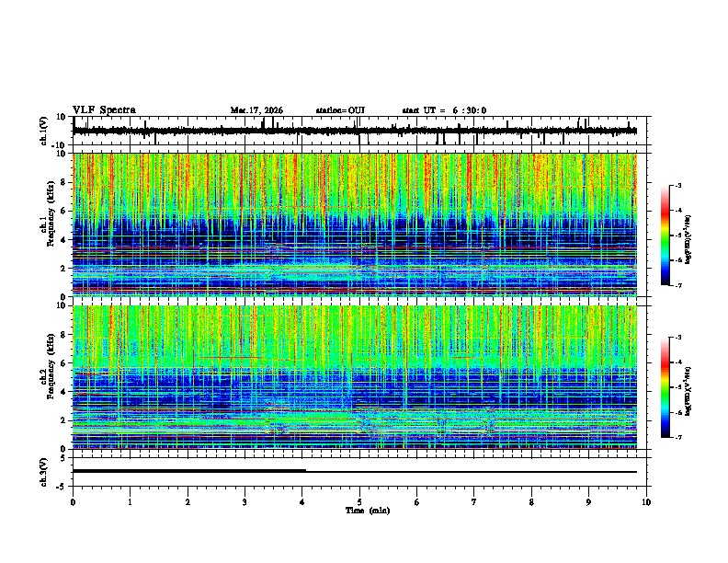Click the ch.1 spectrogram color scale bar
The height and width of the screenshot is (563, 728).
pos(665,236)
